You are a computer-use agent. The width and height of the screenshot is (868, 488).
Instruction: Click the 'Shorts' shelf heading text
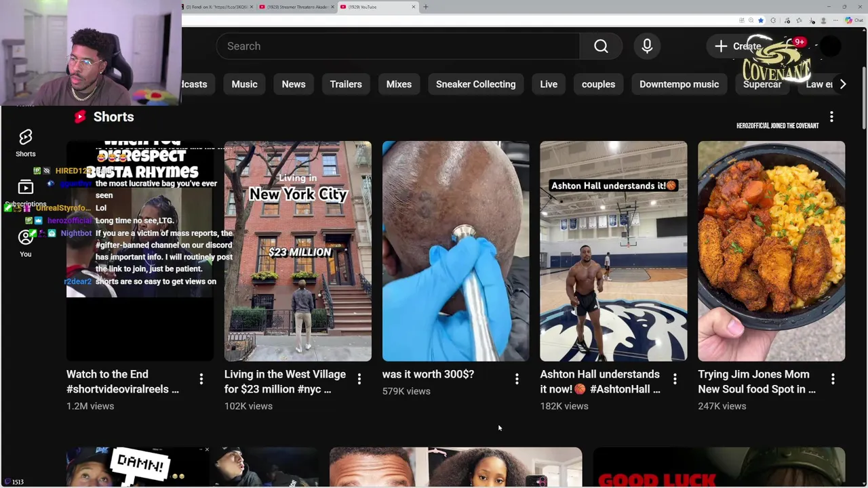[x=113, y=117]
